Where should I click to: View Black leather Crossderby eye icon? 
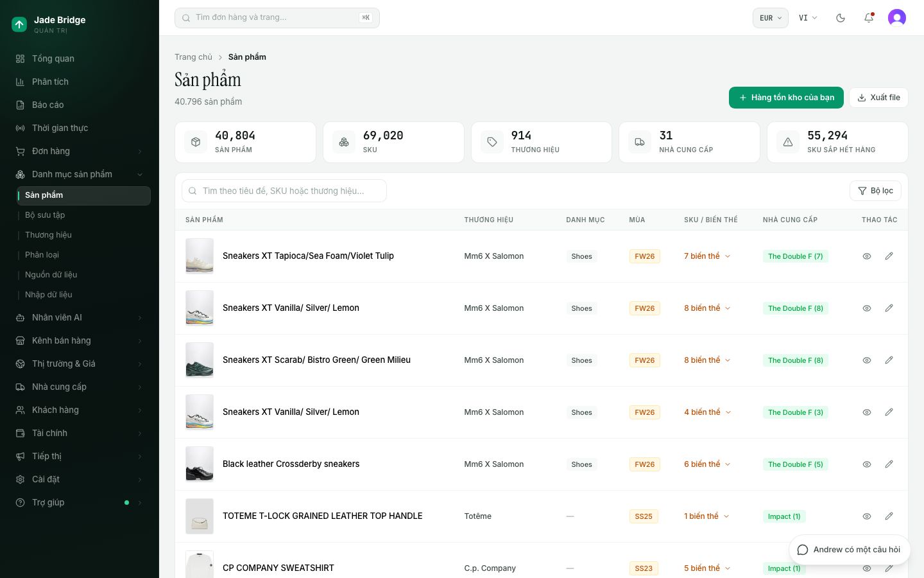[867, 464]
